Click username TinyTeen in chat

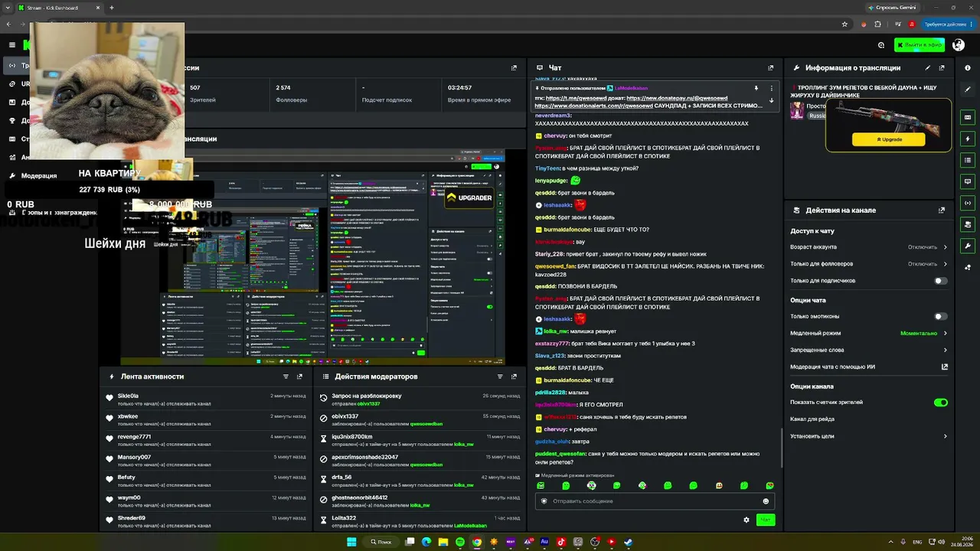[x=548, y=168]
